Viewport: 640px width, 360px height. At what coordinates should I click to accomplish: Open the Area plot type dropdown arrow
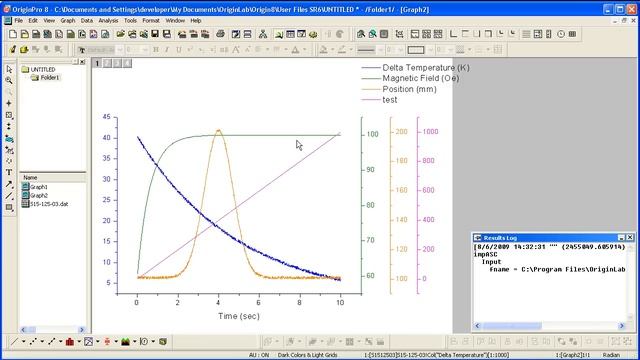pos(135,342)
